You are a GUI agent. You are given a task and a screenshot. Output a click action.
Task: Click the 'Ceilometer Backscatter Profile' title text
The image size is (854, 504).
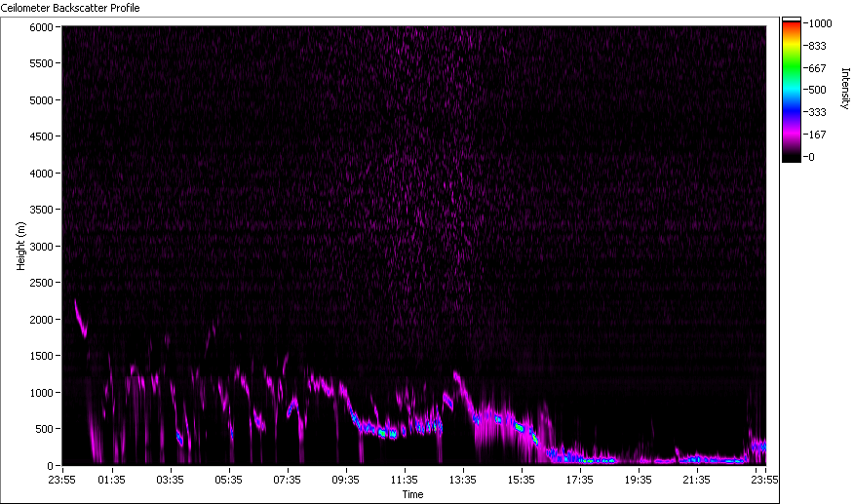(x=70, y=8)
